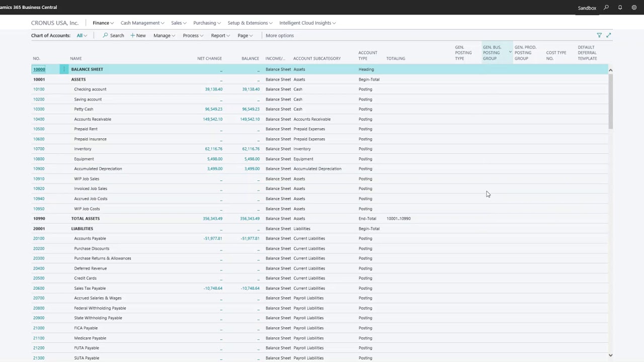The height and width of the screenshot is (362, 644).
Task: Drill into Equipment net change 5,498.00
Action: [x=215, y=159]
